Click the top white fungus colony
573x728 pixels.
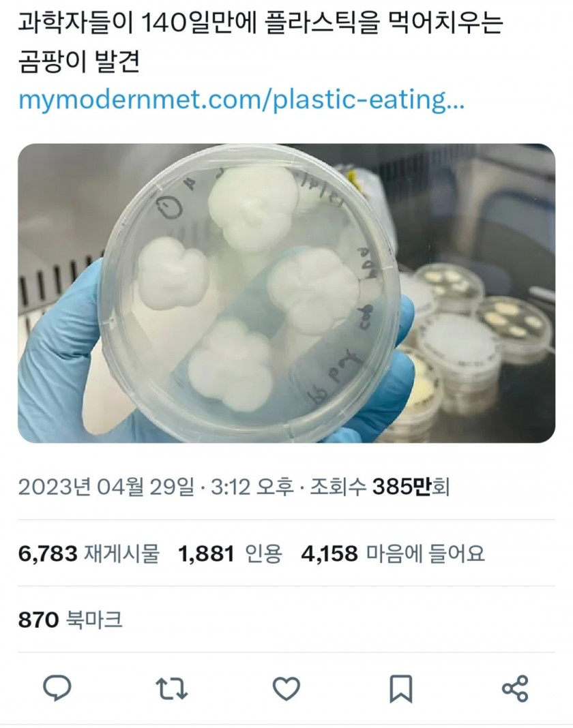point(252,208)
